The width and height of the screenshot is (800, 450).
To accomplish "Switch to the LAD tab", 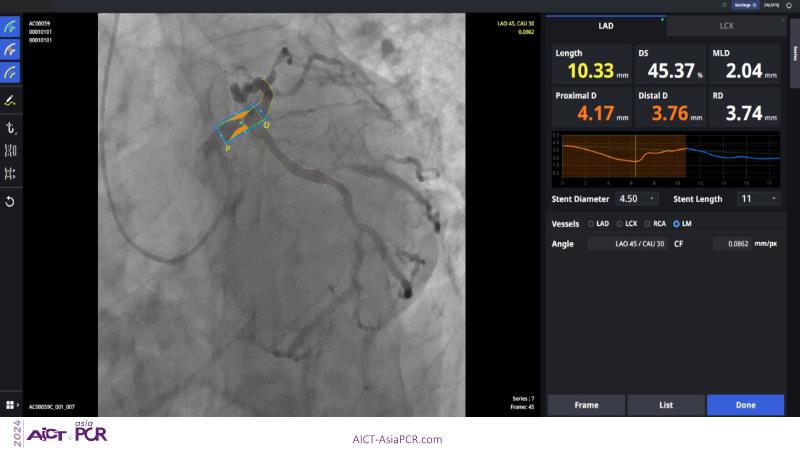I will 606,26.
